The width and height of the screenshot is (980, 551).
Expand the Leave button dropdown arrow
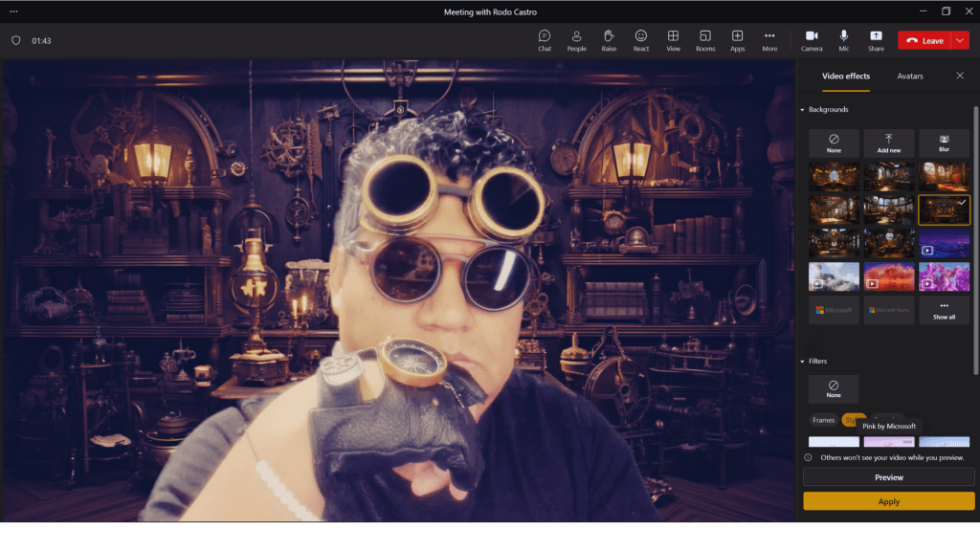961,40
